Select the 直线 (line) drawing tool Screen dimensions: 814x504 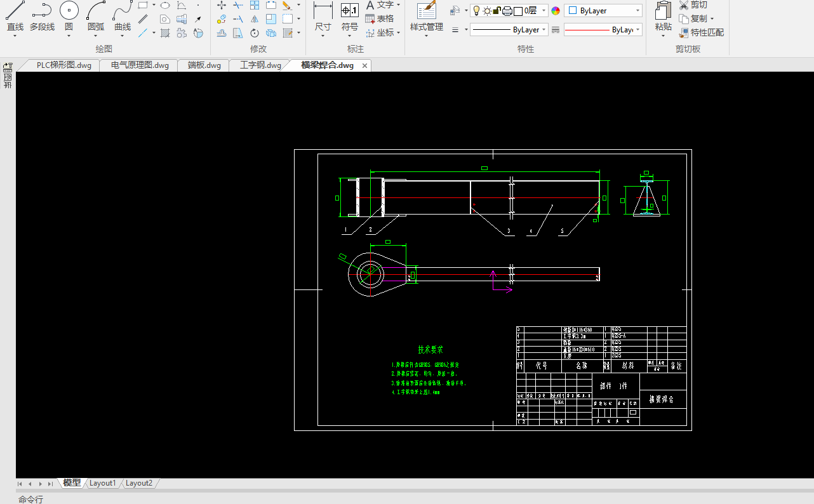15,17
